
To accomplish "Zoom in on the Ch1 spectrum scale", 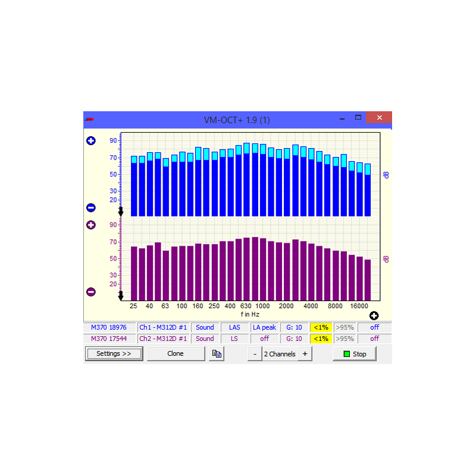I will point(90,140).
